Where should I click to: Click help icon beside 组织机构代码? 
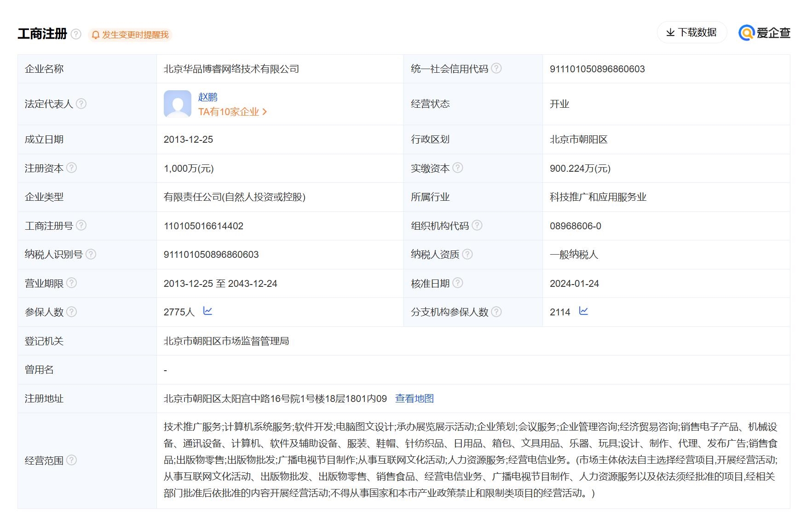[477, 226]
